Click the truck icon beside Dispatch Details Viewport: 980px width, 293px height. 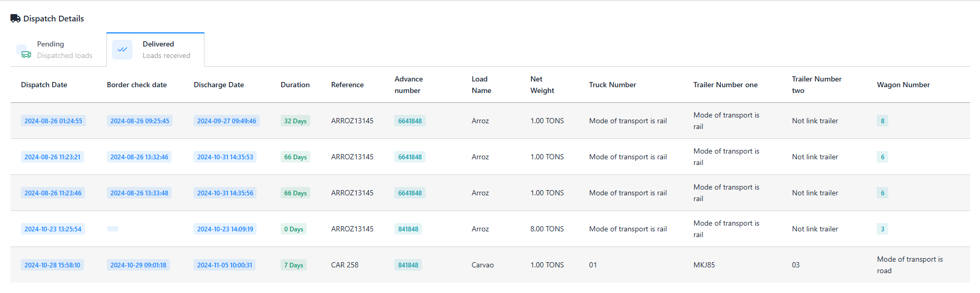tap(16, 18)
